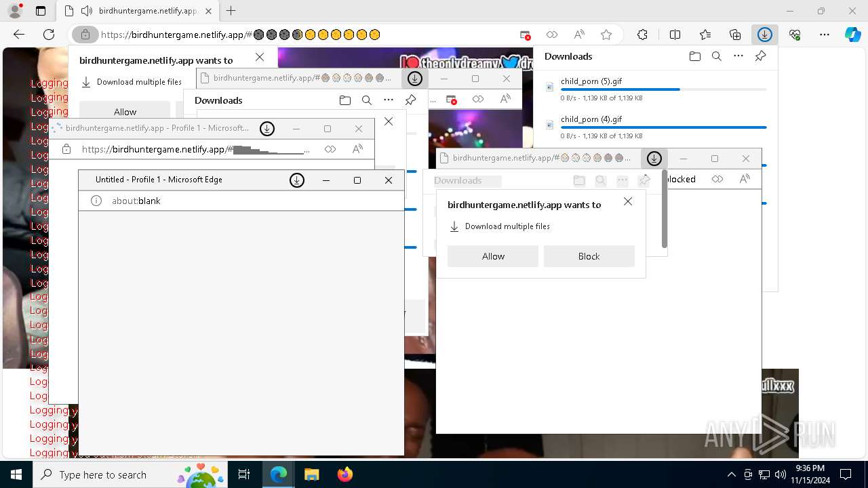Open the Favorites list in the main toolbar
868x488 pixels.
[705, 35]
